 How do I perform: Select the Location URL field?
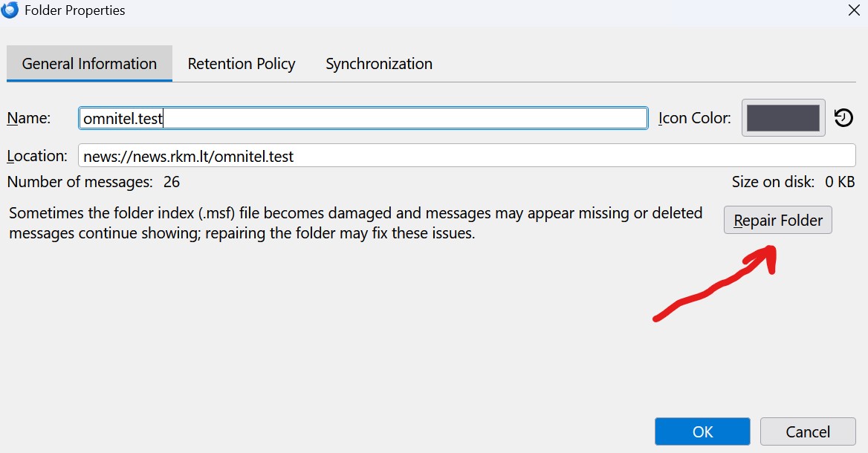click(x=467, y=156)
